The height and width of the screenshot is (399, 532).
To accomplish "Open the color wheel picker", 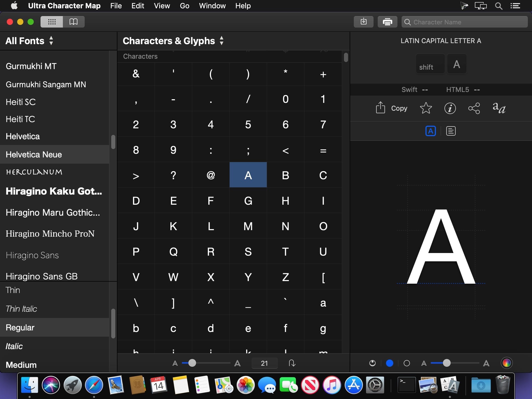I will [507, 363].
